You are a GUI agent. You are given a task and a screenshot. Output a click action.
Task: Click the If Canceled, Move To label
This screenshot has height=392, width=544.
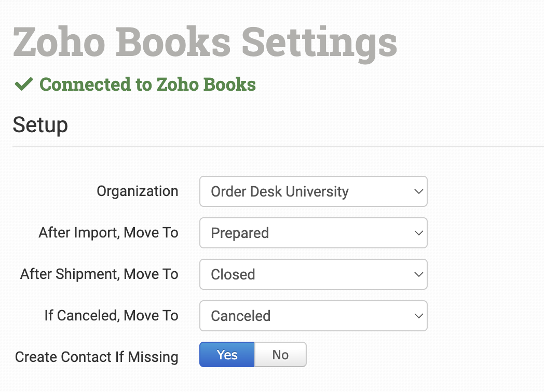pos(111,316)
